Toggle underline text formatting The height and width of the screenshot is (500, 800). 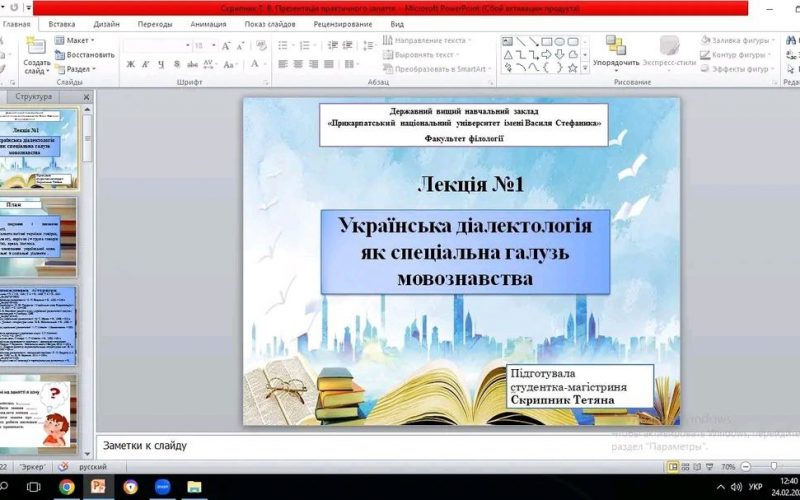tap(159, 64)
